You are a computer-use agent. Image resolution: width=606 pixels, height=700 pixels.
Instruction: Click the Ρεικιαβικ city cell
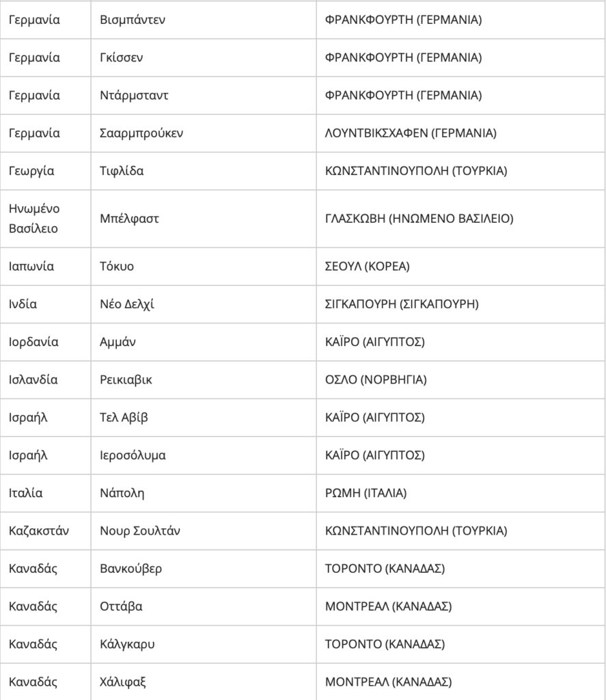tap(204, 380)
